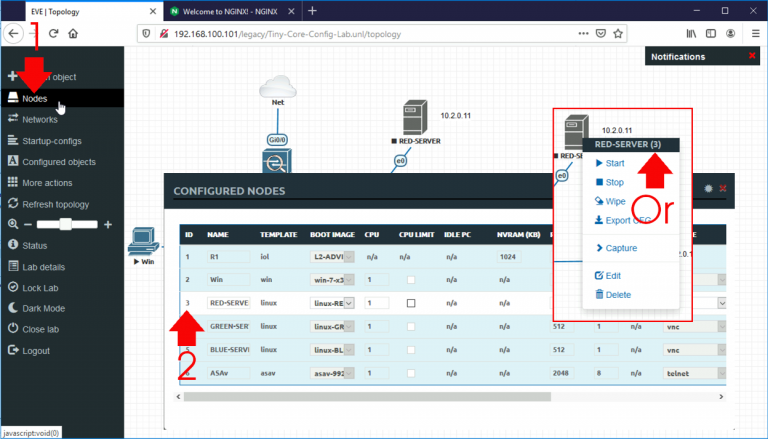Switch to Welcome to NGINX tab

(x=232, y=11)
